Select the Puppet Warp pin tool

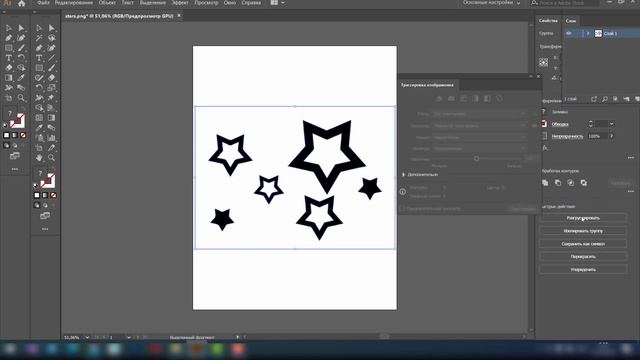[51, 98]
